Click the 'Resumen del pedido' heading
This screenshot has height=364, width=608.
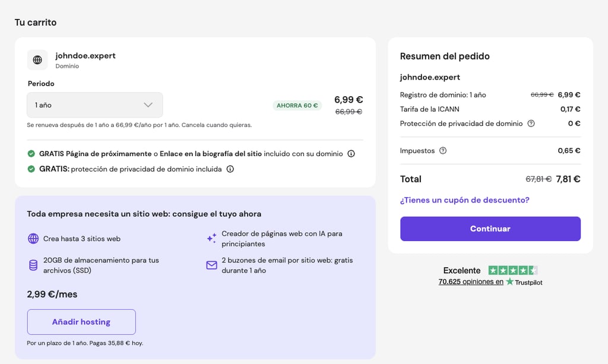tap(445, 56)
